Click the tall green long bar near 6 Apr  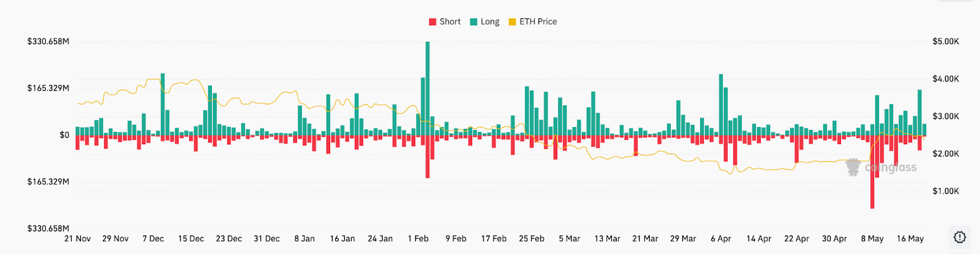pos(721,104)
